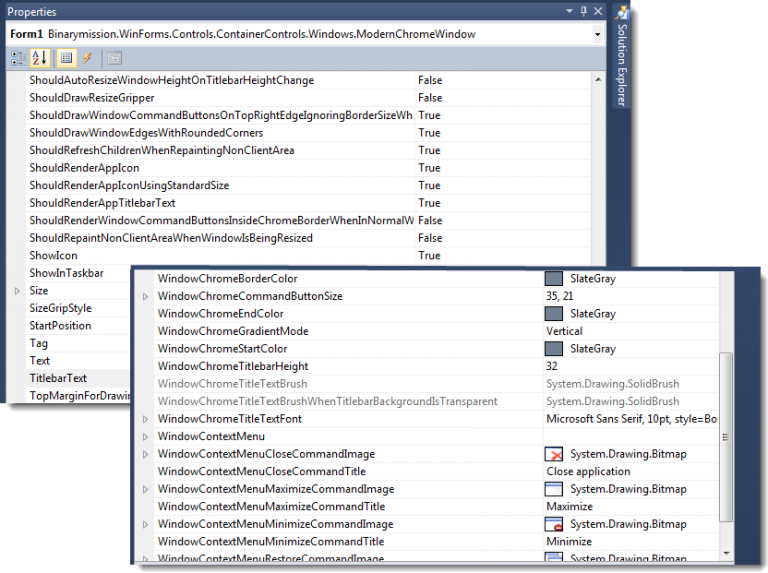The width and height of the screenshot is (768, 573).
Task: Click the maximize command bitmap thumbnail
Action: 553,489
